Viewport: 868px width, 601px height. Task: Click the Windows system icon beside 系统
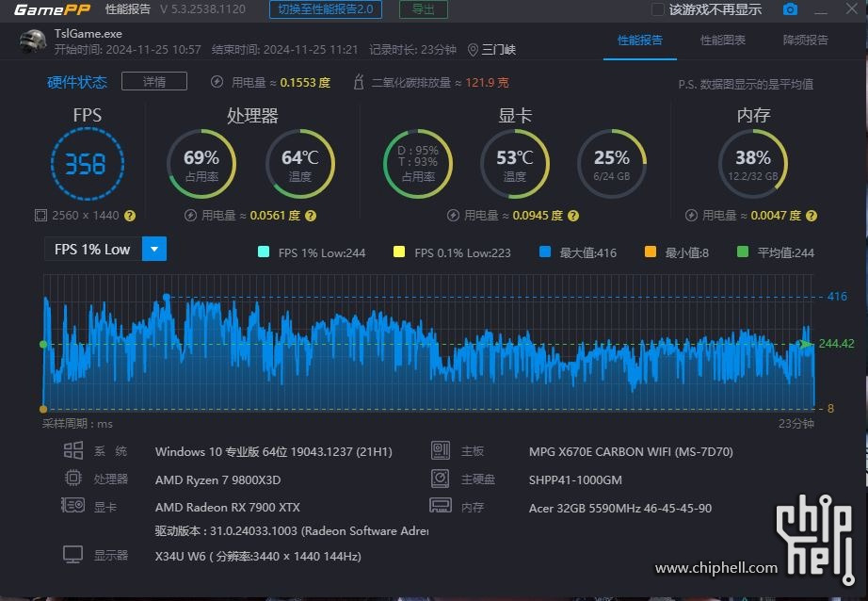point(73,450)
